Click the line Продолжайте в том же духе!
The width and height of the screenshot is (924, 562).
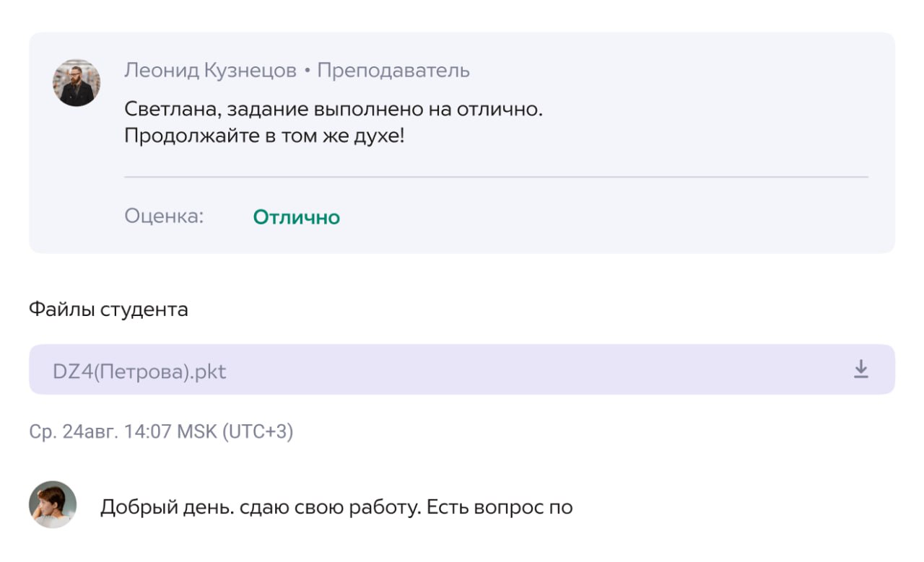click(x=264, y=136)
